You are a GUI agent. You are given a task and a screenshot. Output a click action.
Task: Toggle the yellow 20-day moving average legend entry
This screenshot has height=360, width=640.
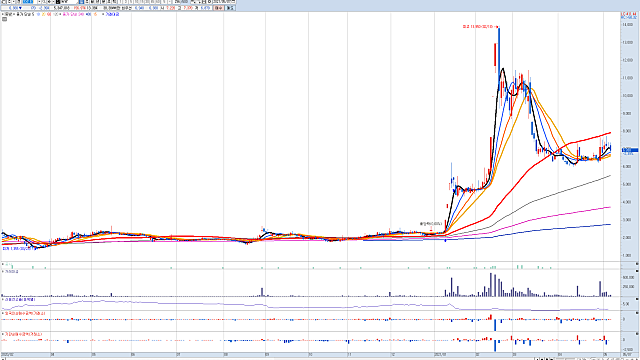[x=43, y=14]
